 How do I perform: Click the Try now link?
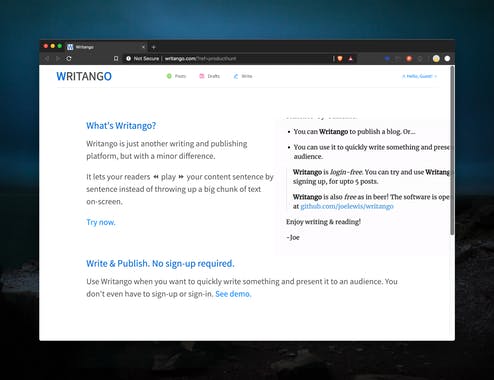(x=101, y=222)
